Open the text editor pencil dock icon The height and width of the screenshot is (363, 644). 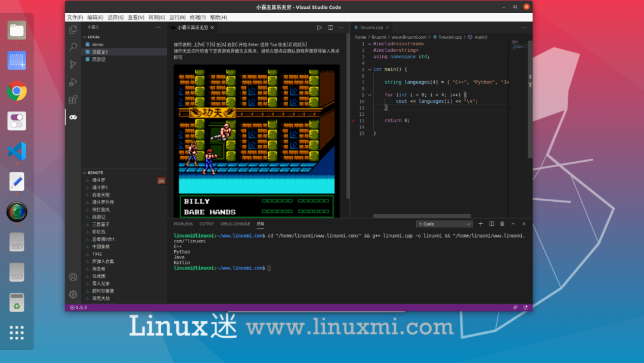click(x=17, y=181)
